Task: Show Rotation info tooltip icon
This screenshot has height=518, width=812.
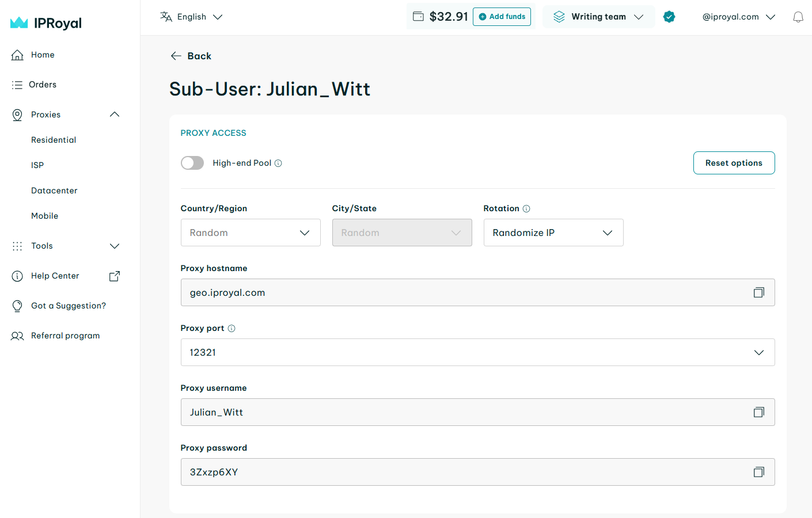Action: coord(526,208)
